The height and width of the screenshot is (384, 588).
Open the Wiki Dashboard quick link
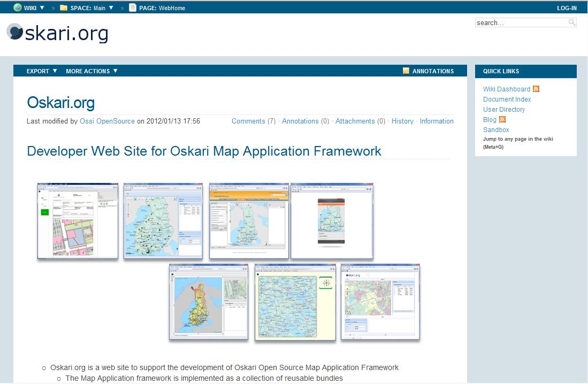506,89
